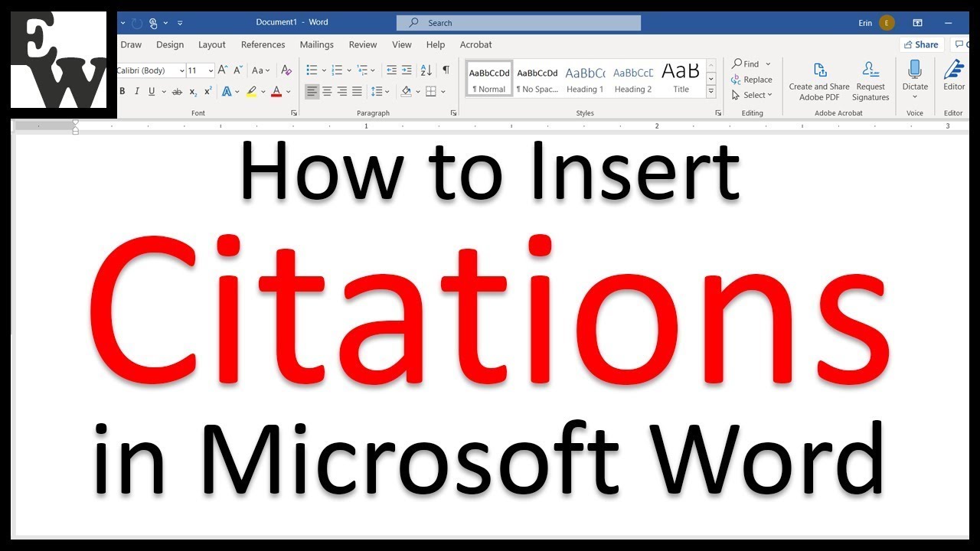Toggle Align Left paragraph button
The image size is (980, 551).
coord(312,92)
